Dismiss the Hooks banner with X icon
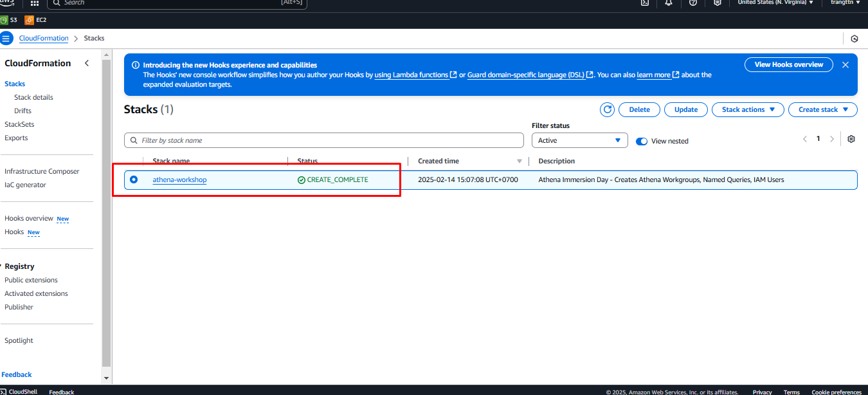The width and height of the screenshot is (868, 395). coord(845,65)
